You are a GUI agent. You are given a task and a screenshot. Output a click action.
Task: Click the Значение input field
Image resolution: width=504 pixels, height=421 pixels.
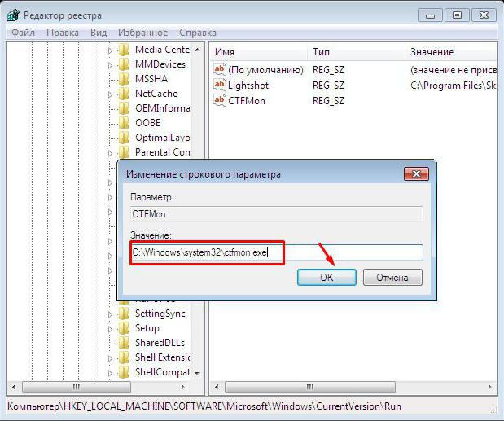[277, 252]
